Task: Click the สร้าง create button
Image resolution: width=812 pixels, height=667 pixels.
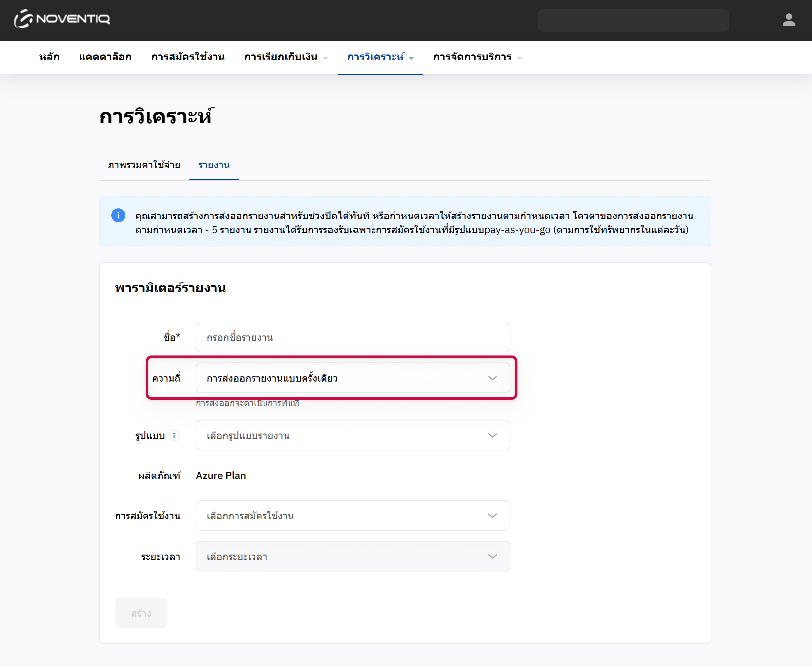Action: point(141,613)
